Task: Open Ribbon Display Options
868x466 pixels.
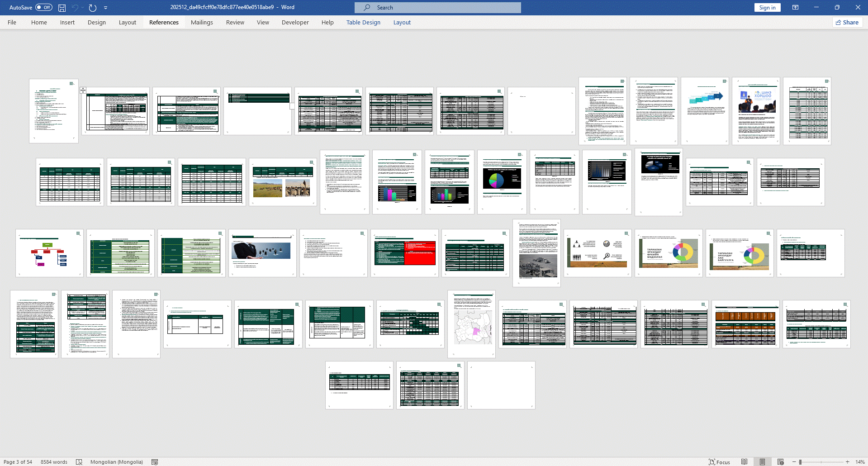Action: coord(795,8)
